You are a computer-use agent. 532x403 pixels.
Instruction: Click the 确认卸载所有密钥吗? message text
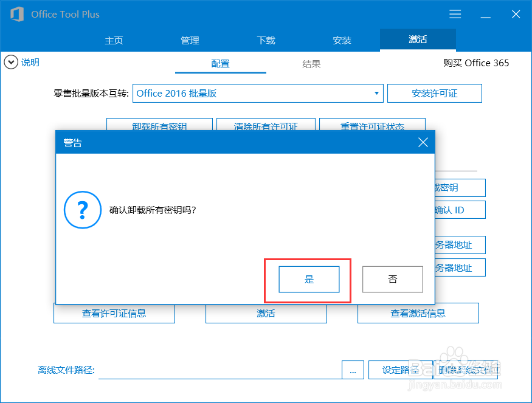click(153, 210)
